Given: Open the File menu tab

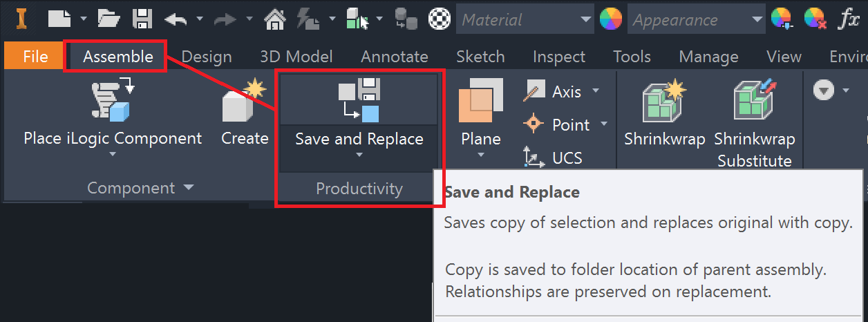Looking at the screenshot, I should (35, 57).
